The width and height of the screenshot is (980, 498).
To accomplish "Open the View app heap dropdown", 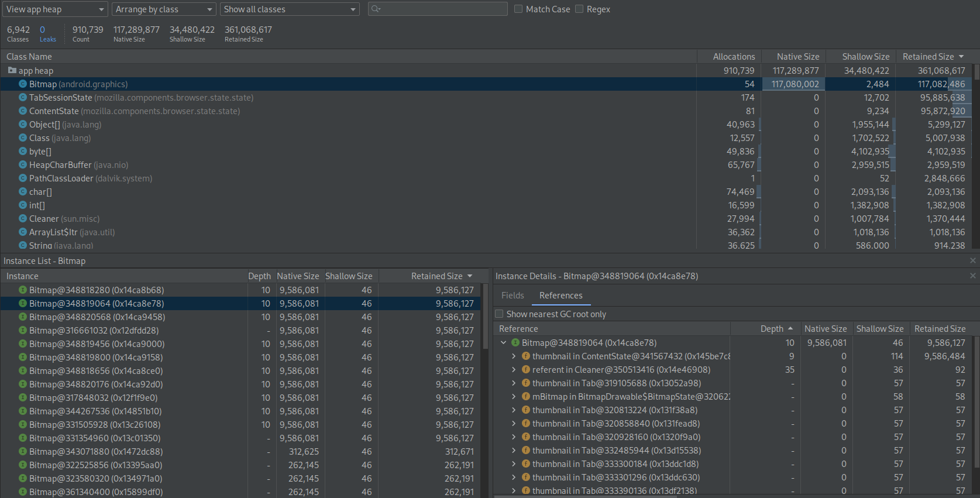I will coord(54,9).
